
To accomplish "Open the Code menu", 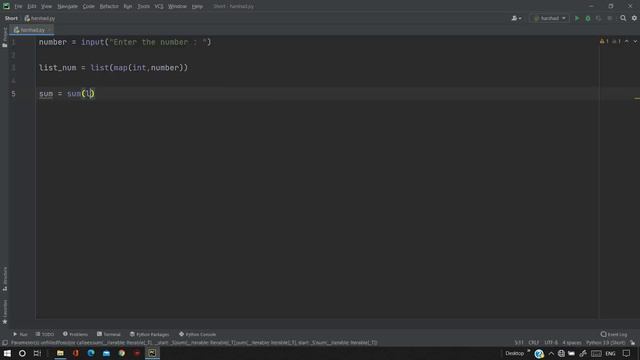I will pos(89,7).
